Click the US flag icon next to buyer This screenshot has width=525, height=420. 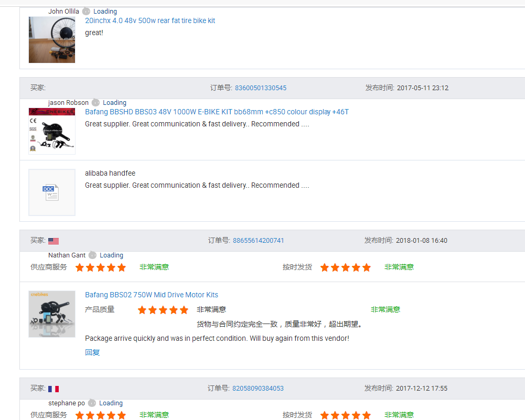(53, 241)
